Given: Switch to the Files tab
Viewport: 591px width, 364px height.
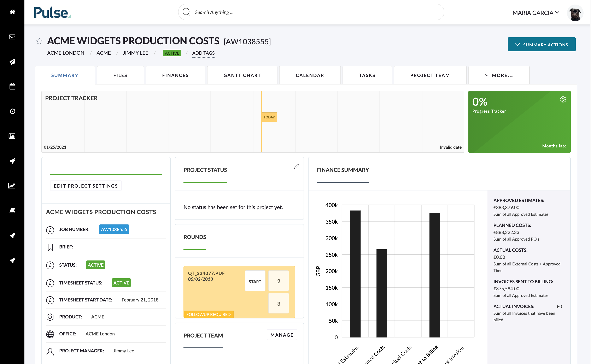Looking at the screenshot, I should click(120, 75).
